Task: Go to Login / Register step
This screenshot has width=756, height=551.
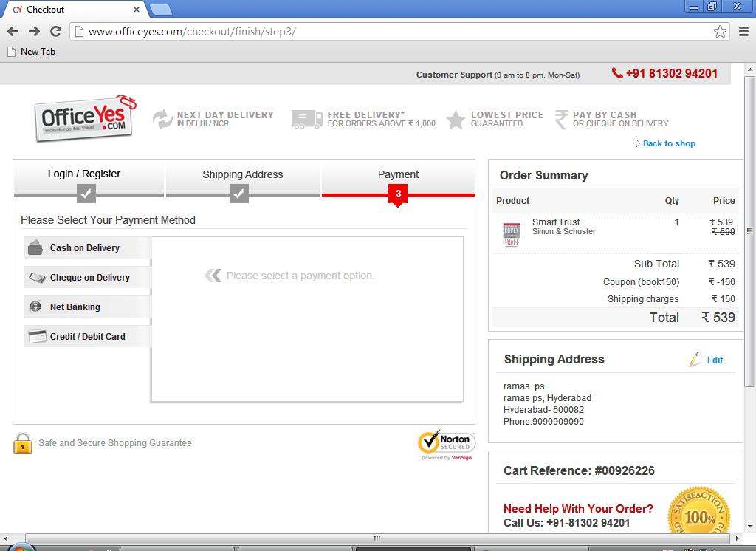Action: point(84,174)
